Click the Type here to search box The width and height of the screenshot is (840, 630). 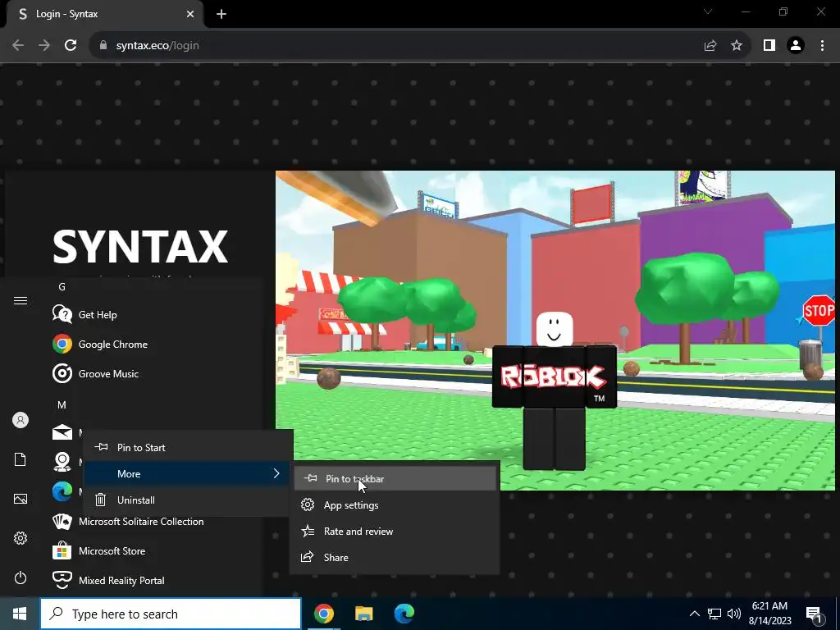[x=171, y=614]
